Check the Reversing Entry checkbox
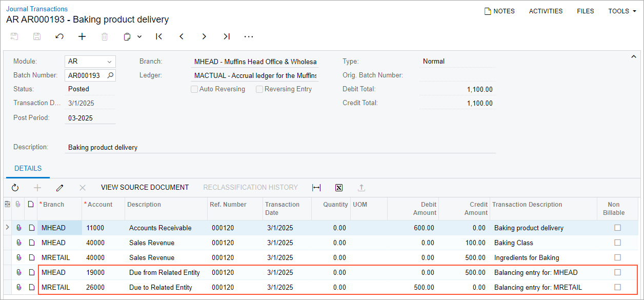Viewport: 644px width, 300px height. (259, 89)
